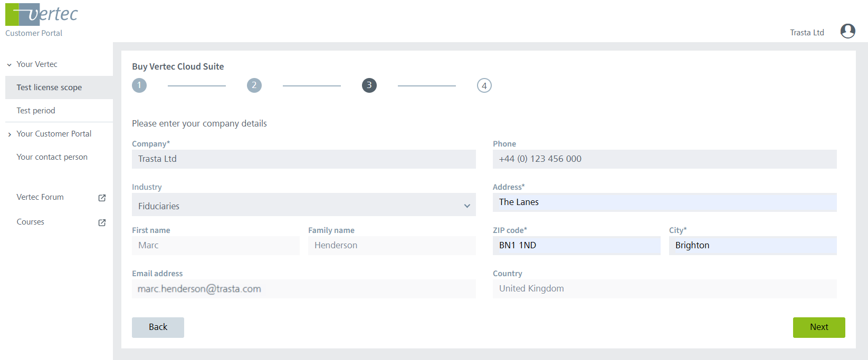Click the user profile avatar icon
The image size is (868, 360).
click(847, 32)
